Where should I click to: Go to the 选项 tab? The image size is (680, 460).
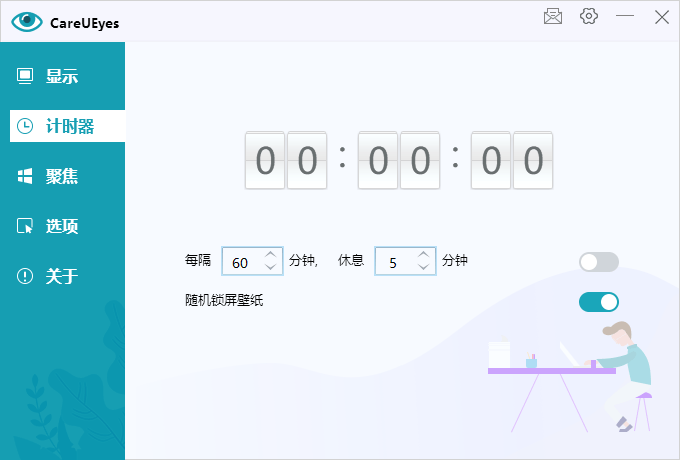[62, 226]
